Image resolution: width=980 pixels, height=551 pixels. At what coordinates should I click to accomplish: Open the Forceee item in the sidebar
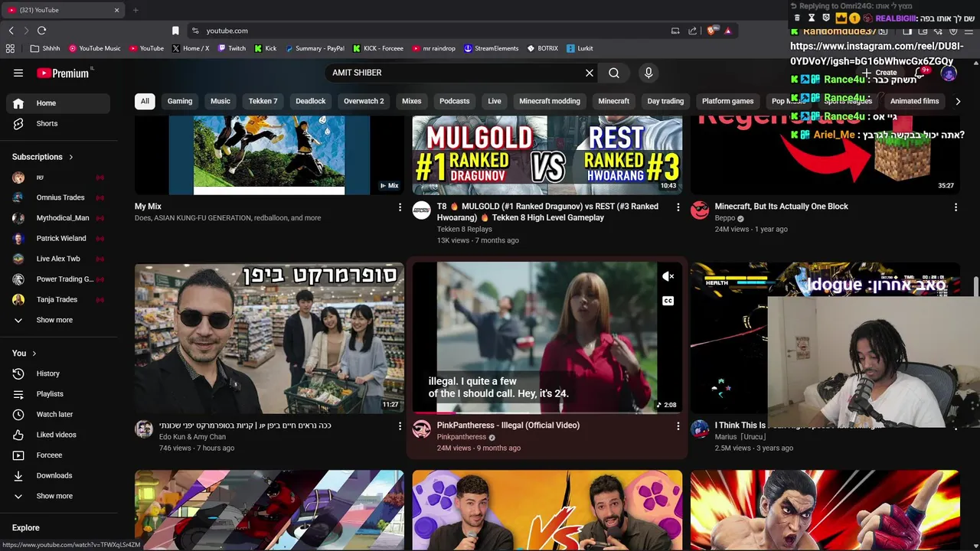[x=58, y=455]
